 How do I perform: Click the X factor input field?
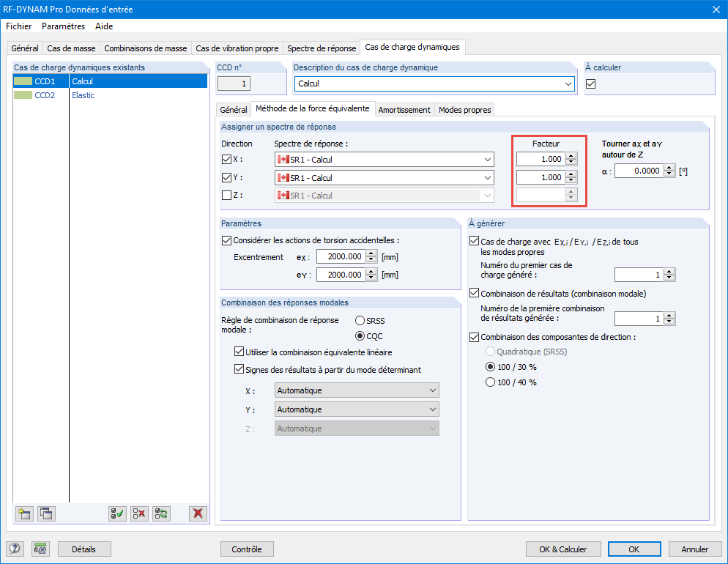coord(541,159)
